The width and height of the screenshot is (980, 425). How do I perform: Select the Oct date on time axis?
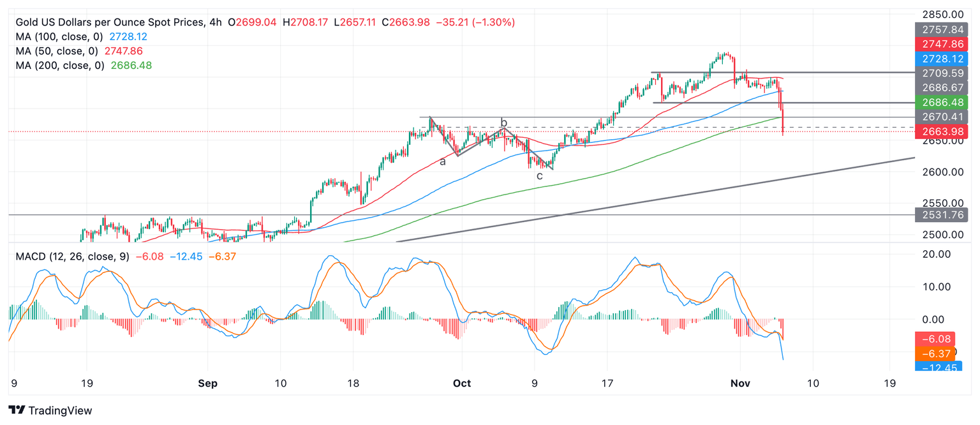[x=461, y=384]
